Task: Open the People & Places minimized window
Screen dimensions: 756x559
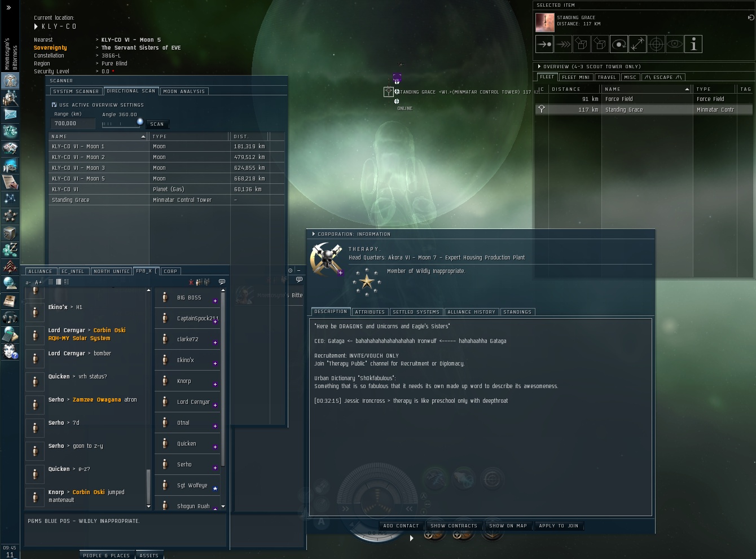Action: coord(106,555)
